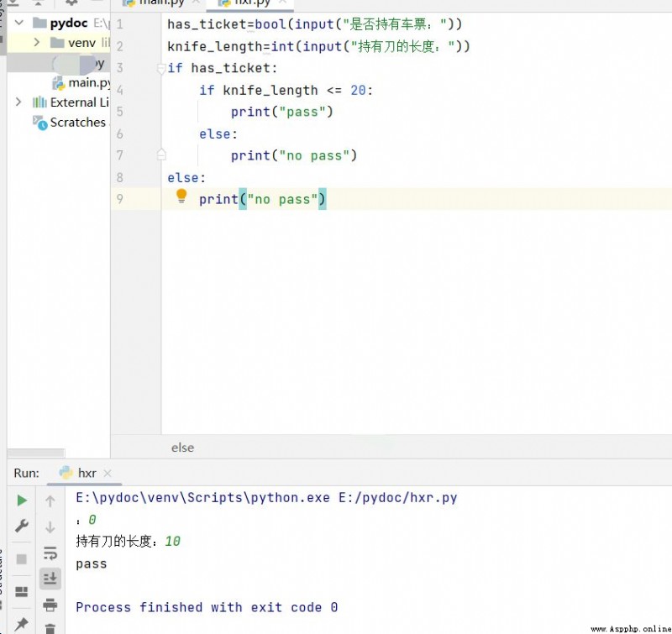This screenshot has width=672, height=634.
Task: Open the E:/pydoc/hxr.py path in console
Action: point(397,498)
